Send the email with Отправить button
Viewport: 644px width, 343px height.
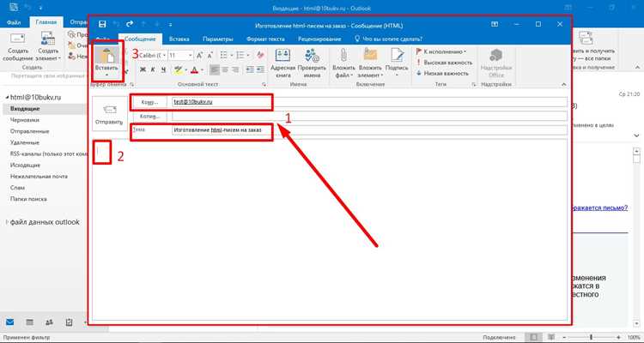pos(109,114)
